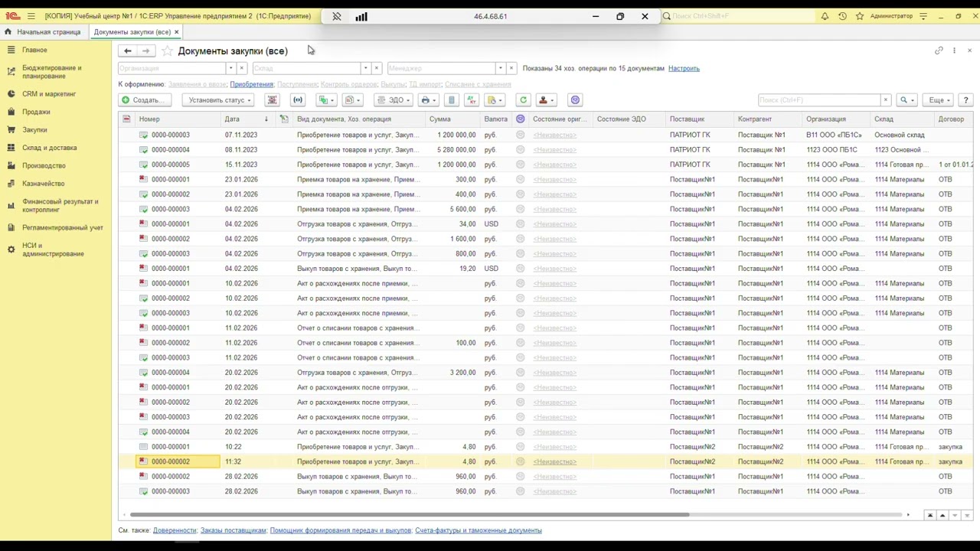Click the purple status column header icon
980x551 pixels.
tap(520, 119)
